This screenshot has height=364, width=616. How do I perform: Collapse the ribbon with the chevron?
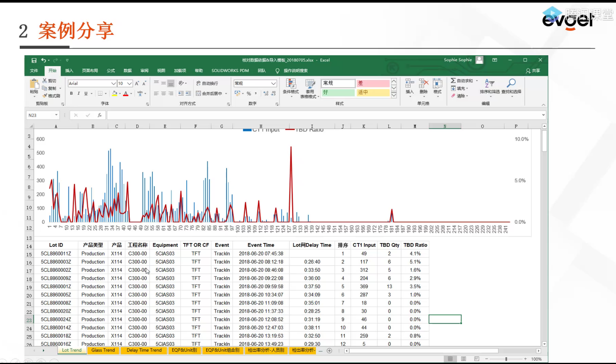543,105
